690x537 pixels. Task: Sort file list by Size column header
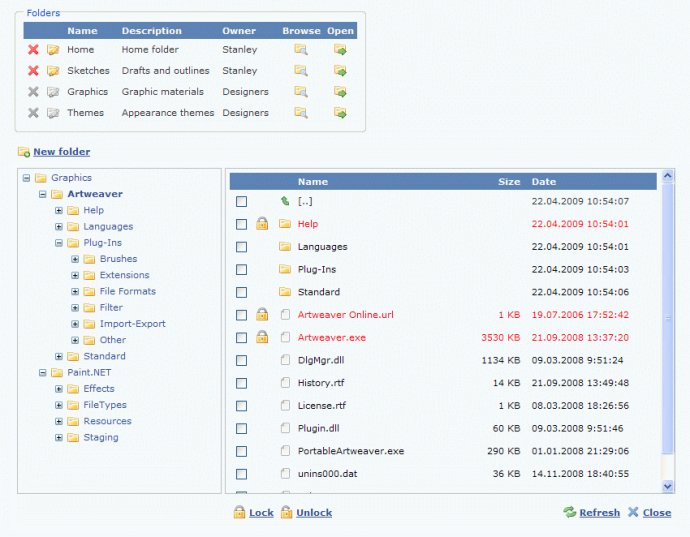click(x=509, y=181)
